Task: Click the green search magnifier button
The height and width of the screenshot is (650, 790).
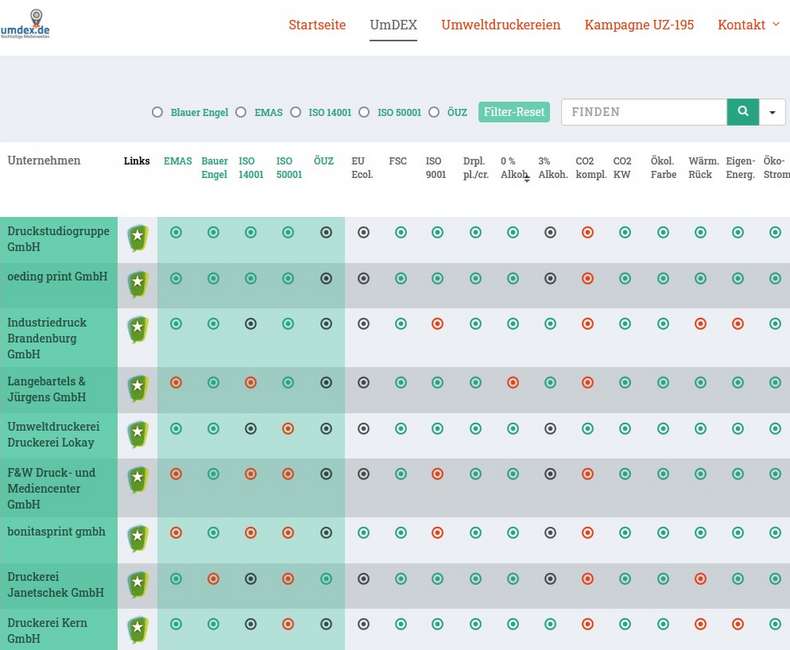Action: tap(743, 112)
